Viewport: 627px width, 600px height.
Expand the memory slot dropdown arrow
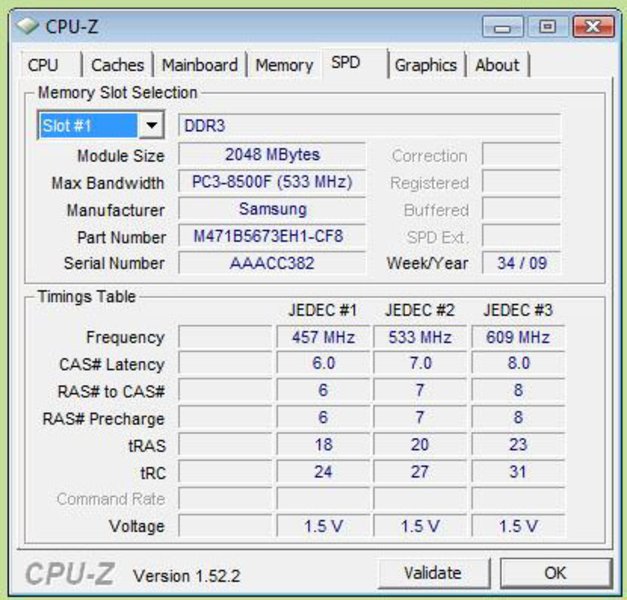(151, 126)
